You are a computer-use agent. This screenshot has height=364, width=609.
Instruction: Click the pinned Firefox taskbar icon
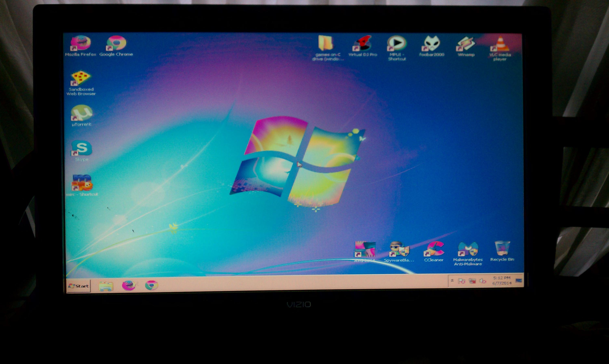coord(128,285)
